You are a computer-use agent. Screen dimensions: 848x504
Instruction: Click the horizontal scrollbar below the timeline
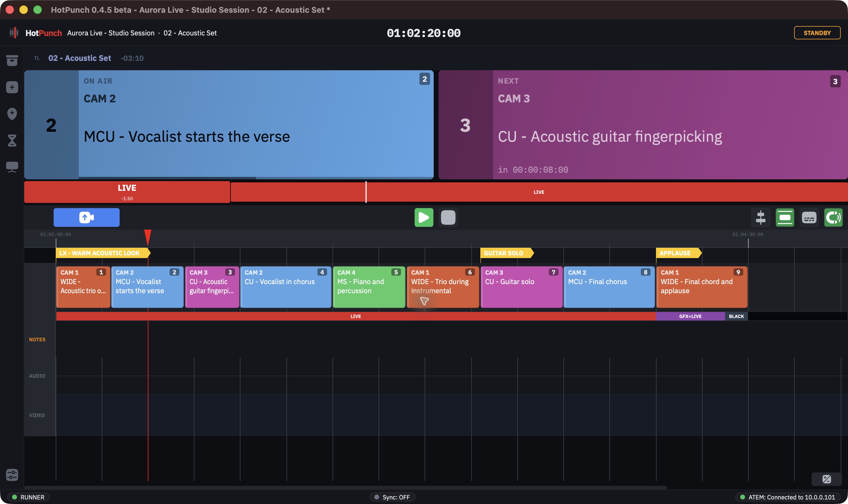[345, 488]
